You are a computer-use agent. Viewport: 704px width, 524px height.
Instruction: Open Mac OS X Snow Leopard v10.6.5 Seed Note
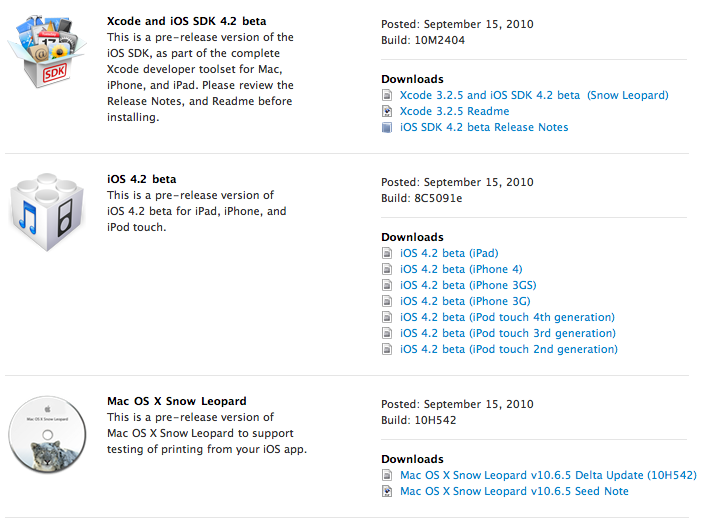click(514, 491)
